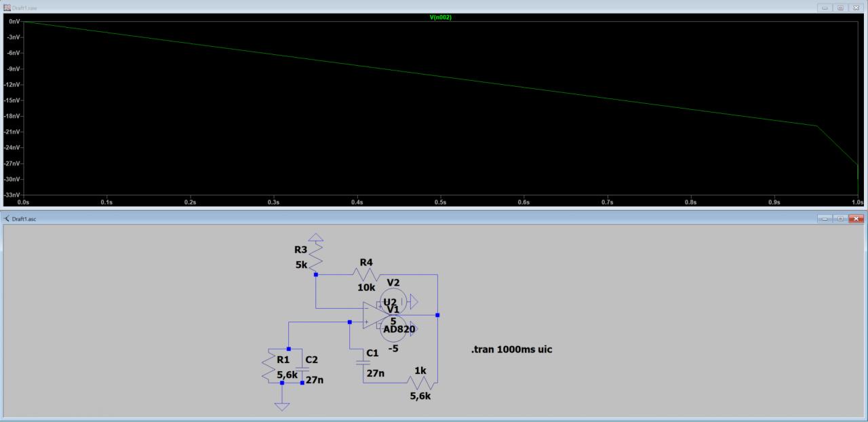Click the 5,6k value of R1
The image size is (868, 422).
(x=288, y=374)
